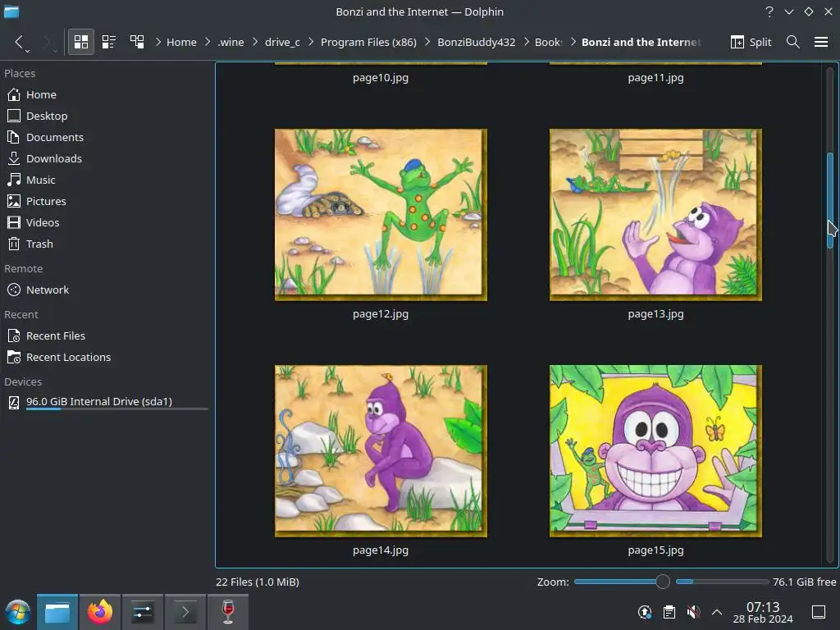Expand chevron before BonziBuddy432 breadcrumb

(x=427, y=42)
